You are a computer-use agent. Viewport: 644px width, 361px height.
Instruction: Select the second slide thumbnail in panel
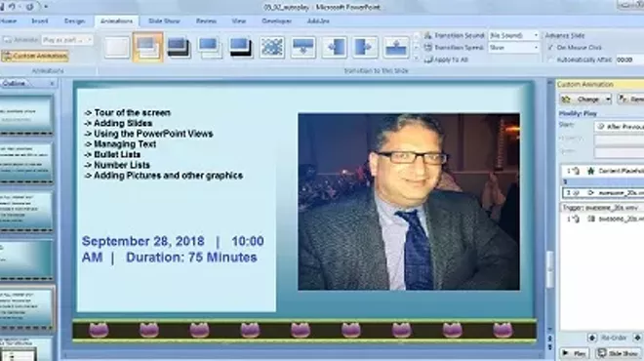(26, 162)
